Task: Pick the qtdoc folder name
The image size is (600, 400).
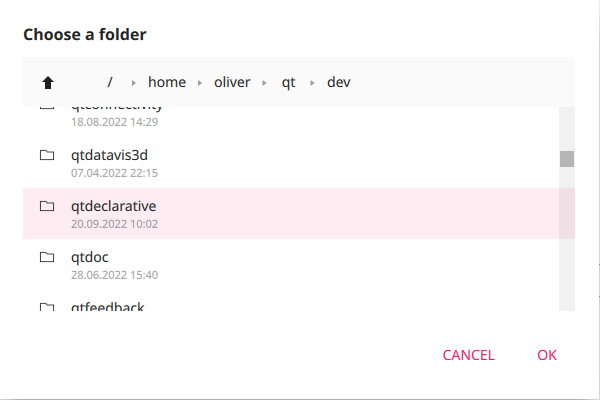Action: (90, 257)
